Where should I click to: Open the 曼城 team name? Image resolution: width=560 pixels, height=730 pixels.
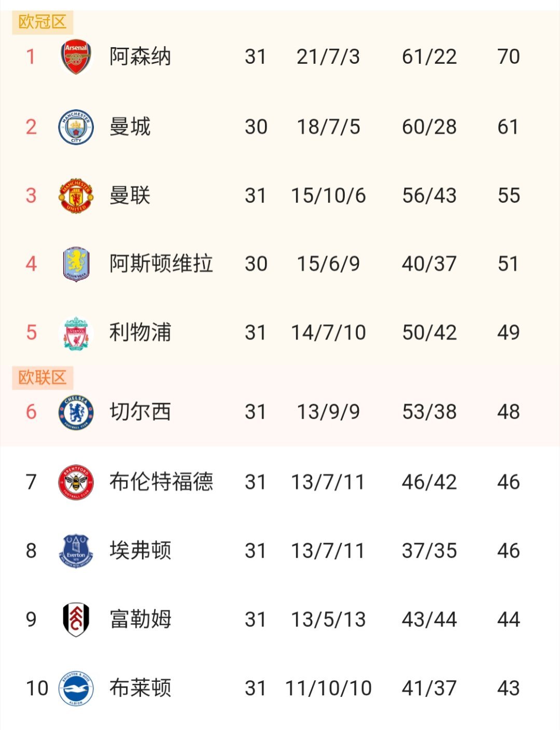pos(130,127)
